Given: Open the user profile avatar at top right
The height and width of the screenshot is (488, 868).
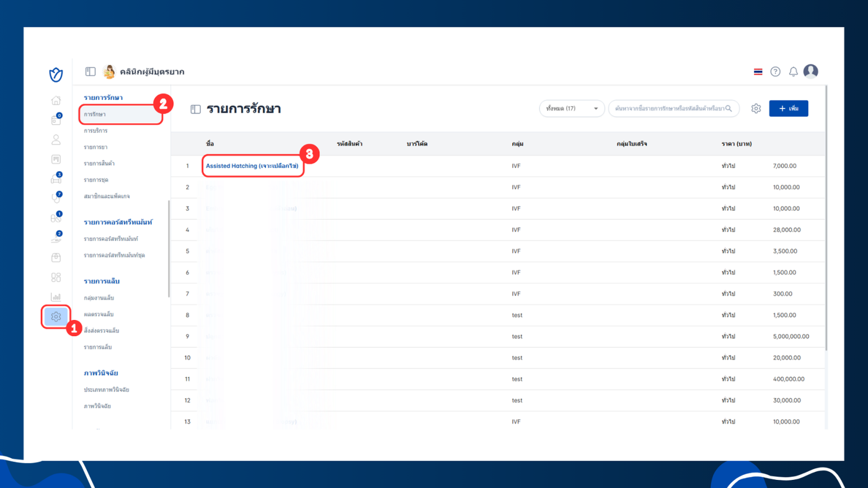Looking at the screenshot, I should pyautogui.click(x=810, y=71).
